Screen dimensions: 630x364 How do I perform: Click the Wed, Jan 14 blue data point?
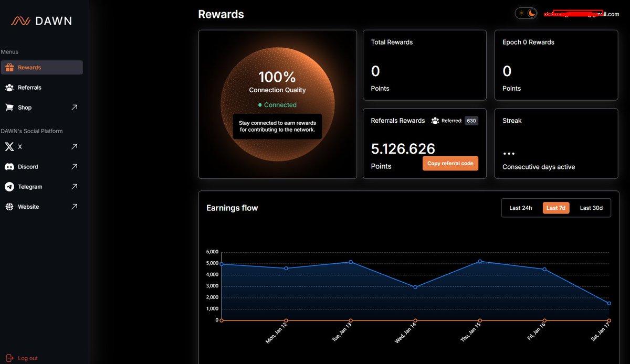click(x=415, y=287)
